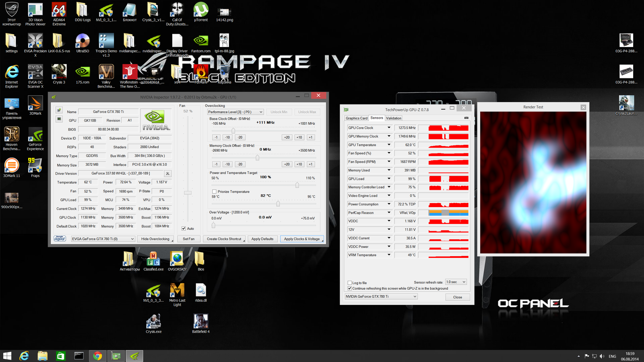Open Performance Level [3] - (P0) dropdown
This screenshot has width=644, height=362.
pyautogui.click(x=235, y=112)
